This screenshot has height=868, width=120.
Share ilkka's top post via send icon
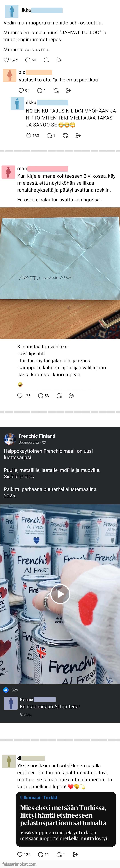(x=59, y=60)
